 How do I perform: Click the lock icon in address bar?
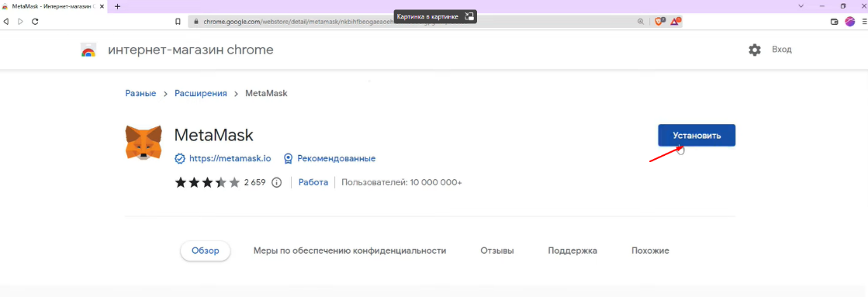pyautogui.click(x=196, y=22)
